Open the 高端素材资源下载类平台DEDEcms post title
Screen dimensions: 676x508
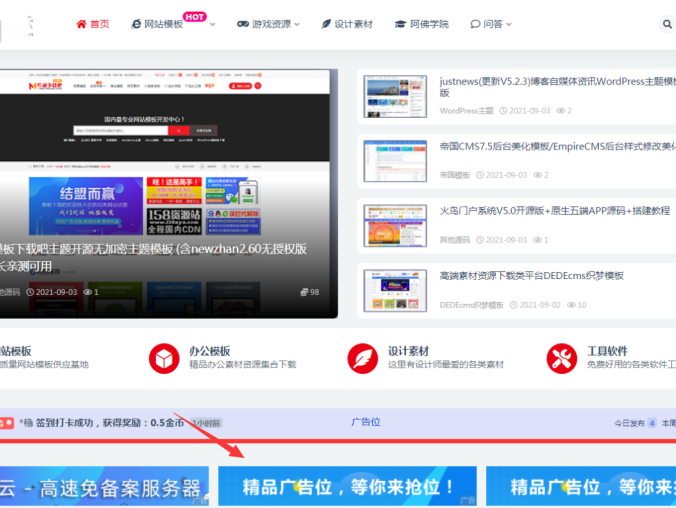[532, 276]
